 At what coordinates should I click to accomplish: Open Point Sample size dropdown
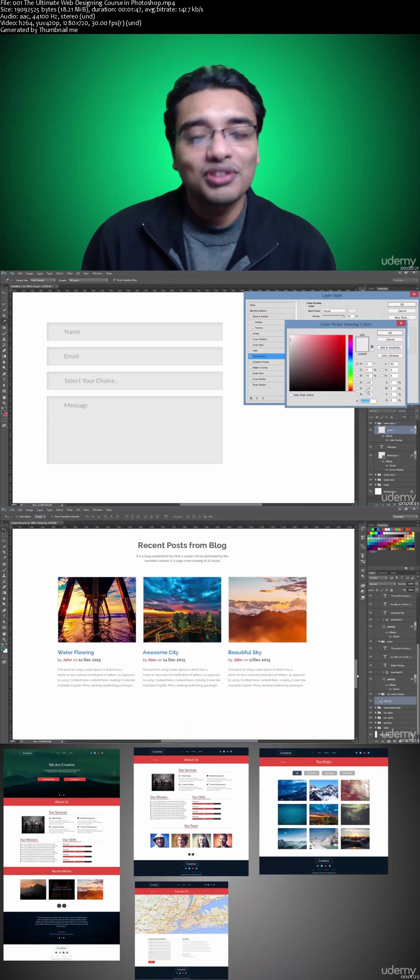point(42,280)
